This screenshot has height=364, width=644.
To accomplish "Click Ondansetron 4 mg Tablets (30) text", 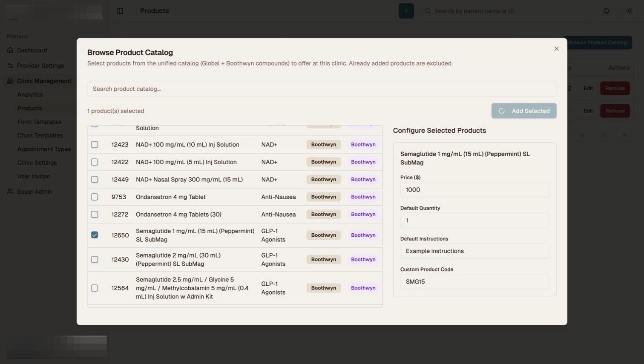I will click(178, 215).
